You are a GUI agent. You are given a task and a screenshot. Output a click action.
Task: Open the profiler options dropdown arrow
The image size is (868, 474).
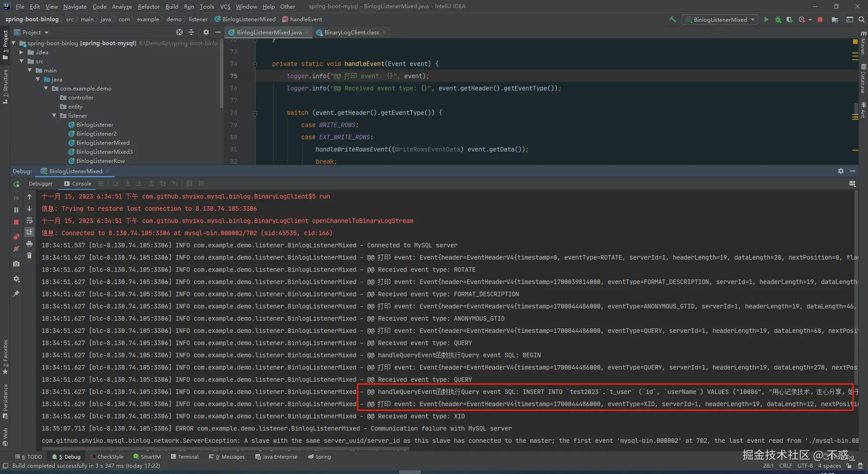[x=810, y=19]
